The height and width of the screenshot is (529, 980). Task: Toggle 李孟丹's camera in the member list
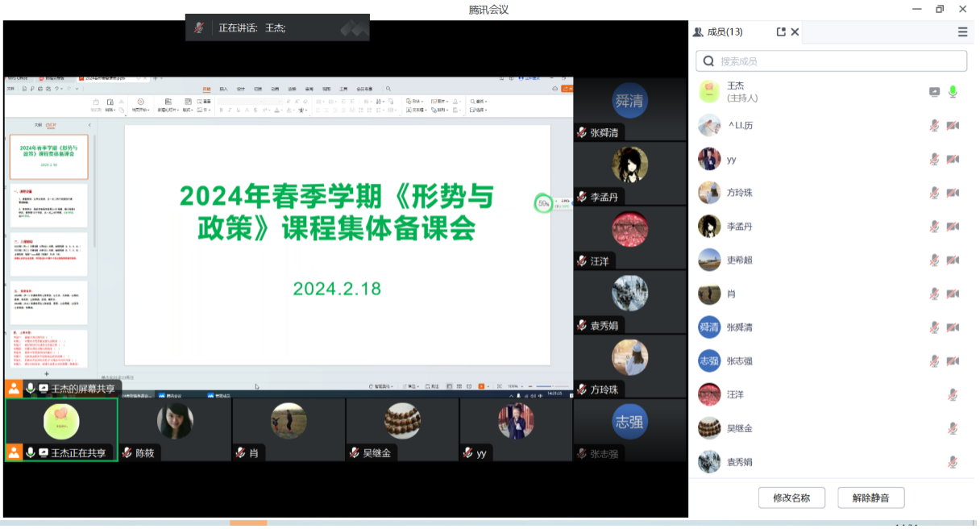(x=953, y=227)
